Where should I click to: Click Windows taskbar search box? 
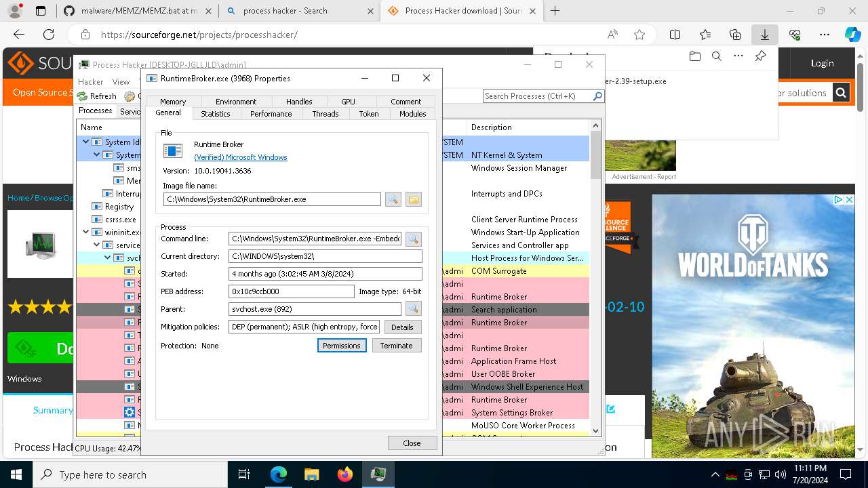pyautogui.click(x=130, y=474)
